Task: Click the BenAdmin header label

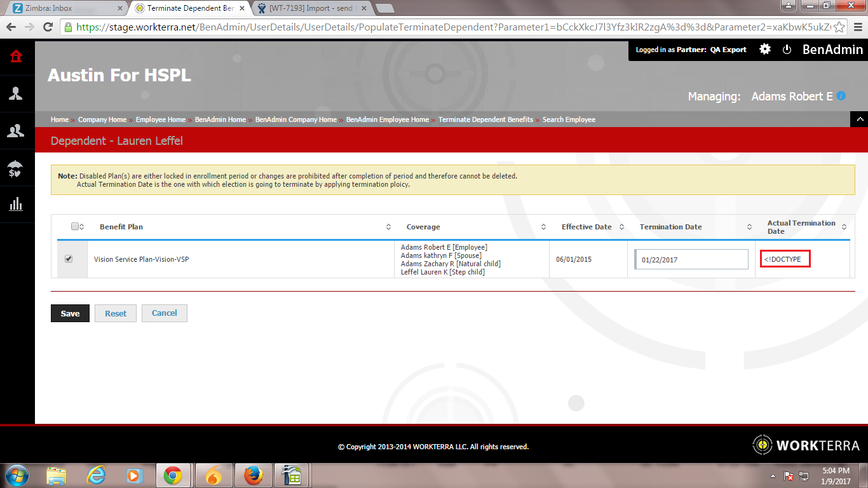Action: (x=833, y=50)
